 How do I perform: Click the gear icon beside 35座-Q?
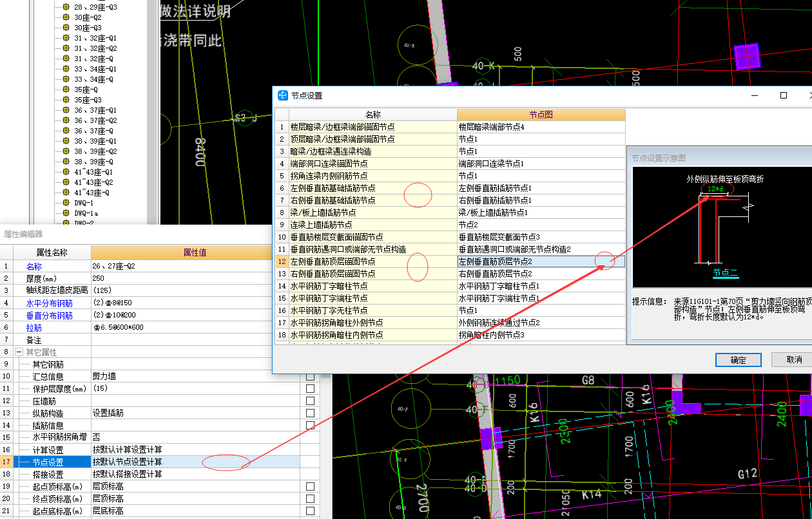[x=66, y=90]
